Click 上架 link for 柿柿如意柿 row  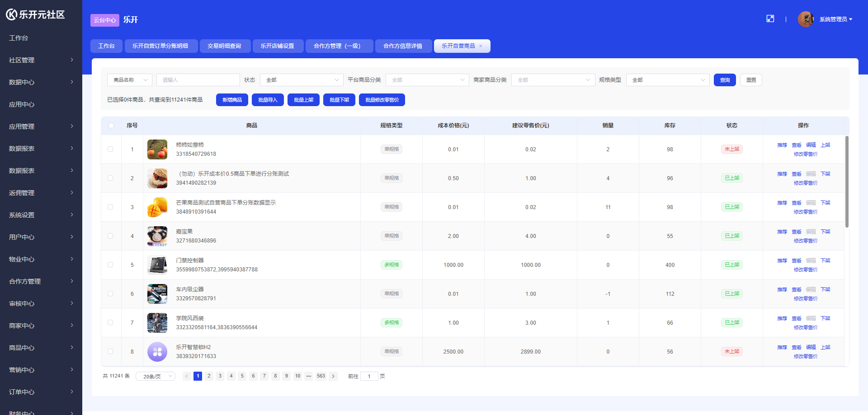click(x=826, y=145)
